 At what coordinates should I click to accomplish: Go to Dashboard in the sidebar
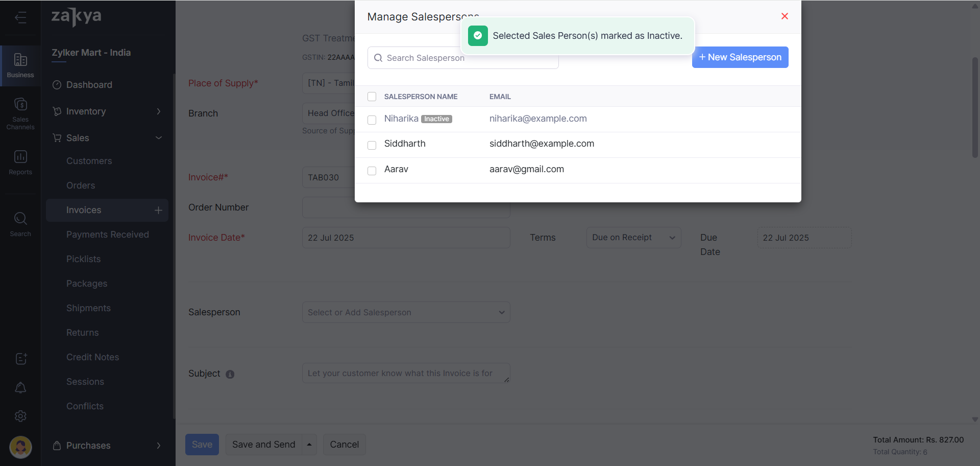pyautogui.click(x=89, y=85)
